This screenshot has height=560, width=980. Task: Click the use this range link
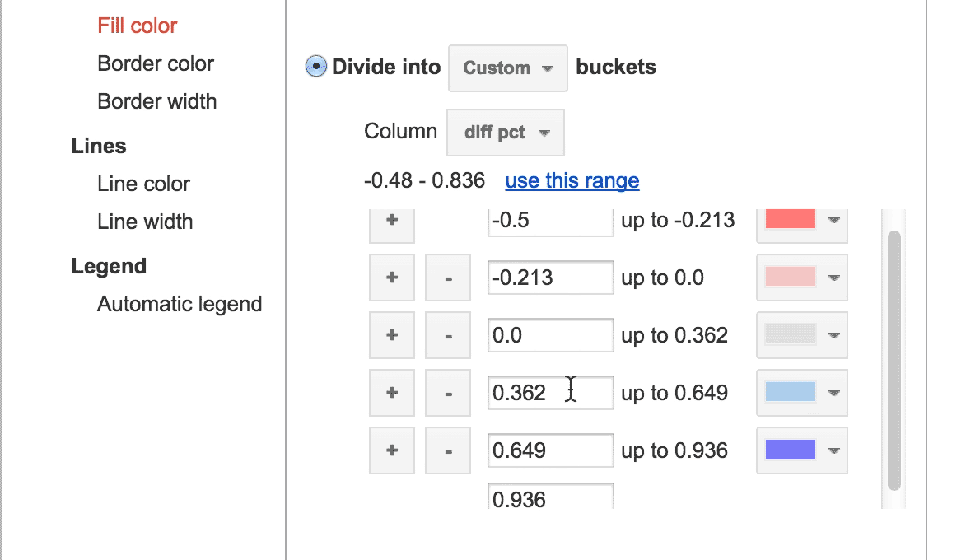pyautogui.click(x=572, y=180)
